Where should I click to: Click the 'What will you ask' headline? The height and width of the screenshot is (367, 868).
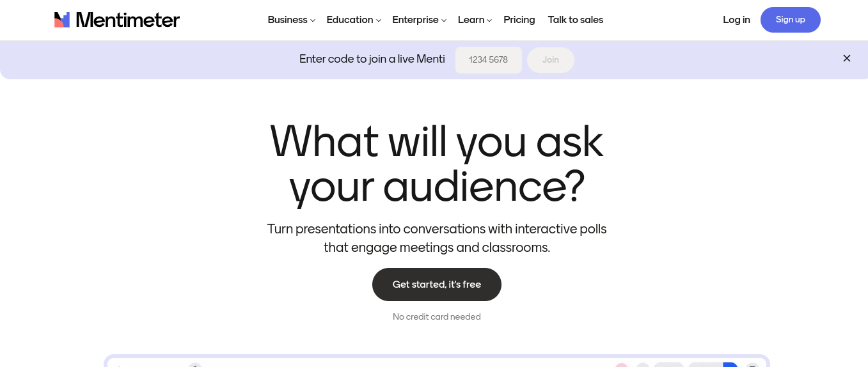click(436, 141)
